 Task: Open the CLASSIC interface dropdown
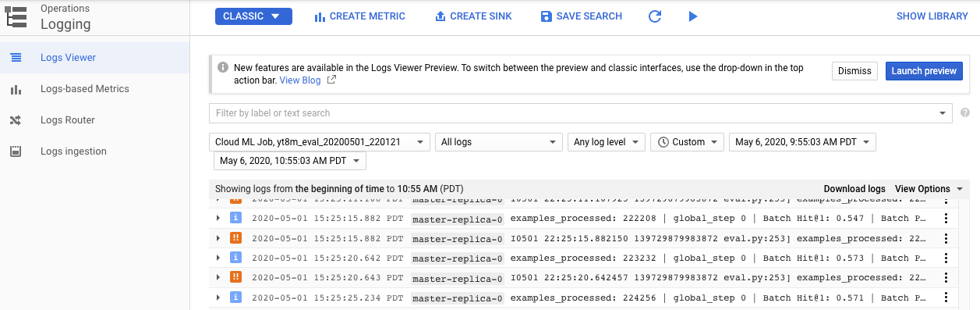(x=253, y=16)
